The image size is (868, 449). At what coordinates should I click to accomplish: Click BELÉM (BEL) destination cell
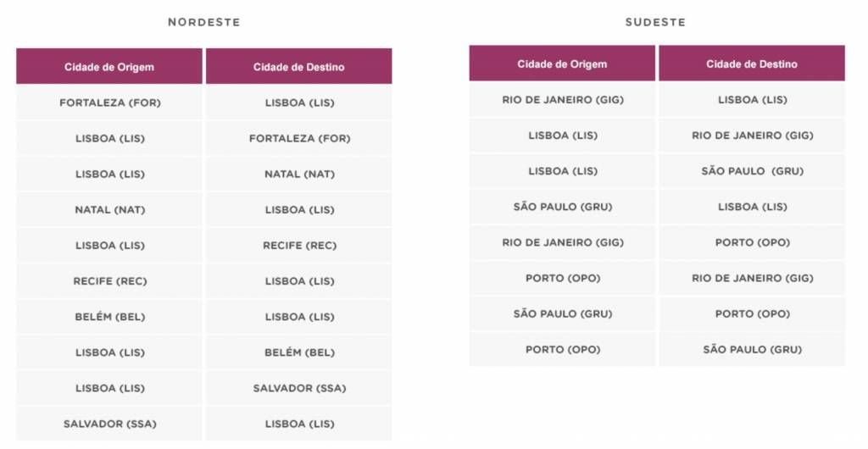[x=299, y=352]
